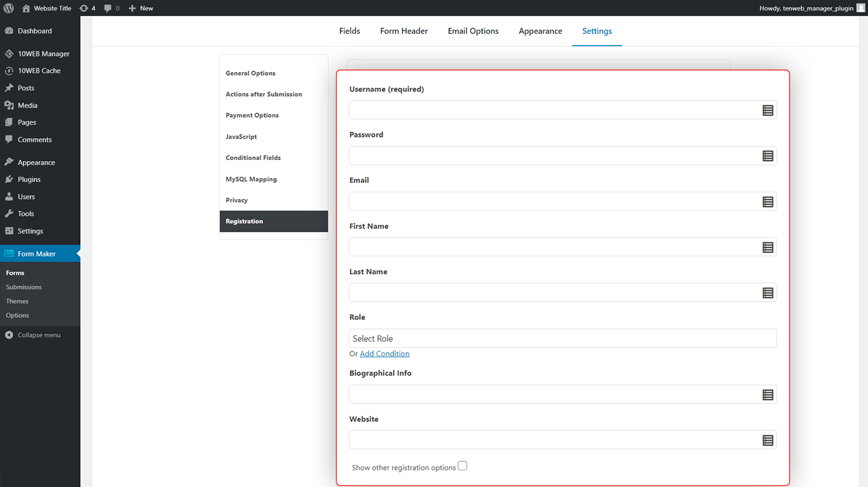Click the Settings sidebar icon

[x=9, y=231]
